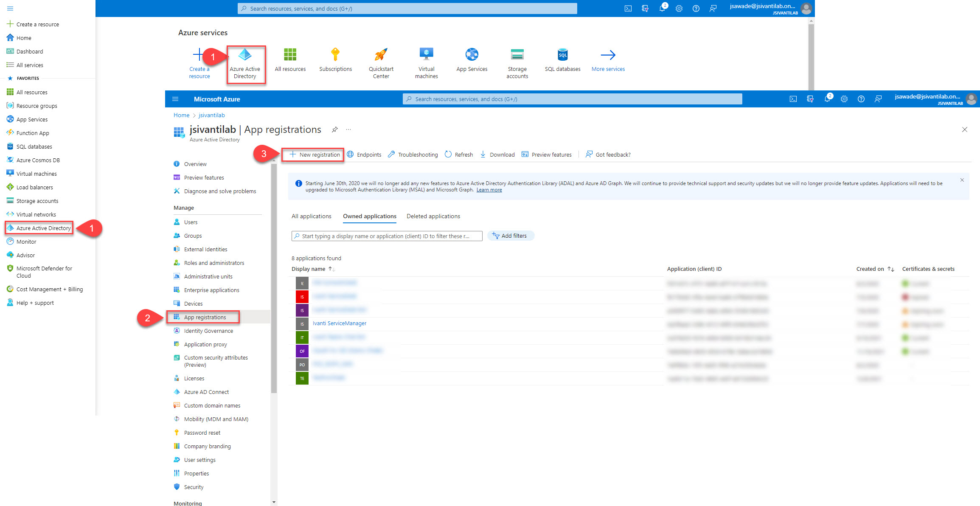Image resolution: width=980 pixels, height=506 pixels.
Task: Open portal settings gear
Action: [679, 8]
